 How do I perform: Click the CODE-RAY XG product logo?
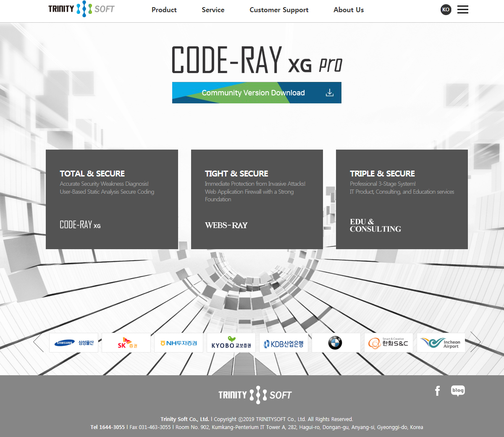pyautogui.click(x=80, y=225)
